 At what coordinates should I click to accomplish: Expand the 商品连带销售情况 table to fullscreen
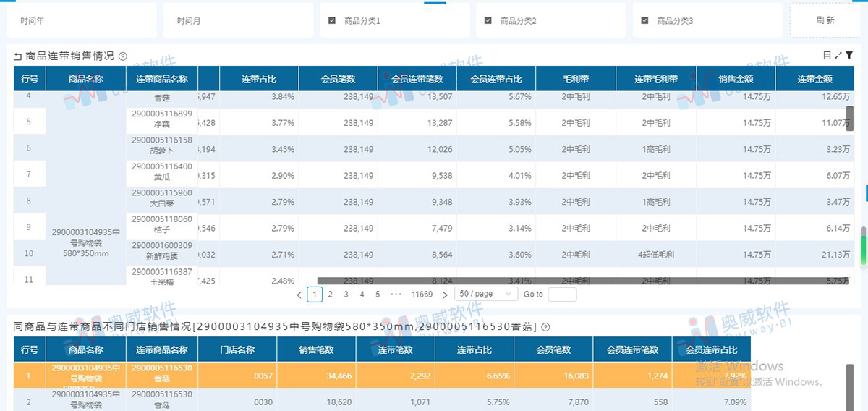pyautogui.click(x=838, y=55)
